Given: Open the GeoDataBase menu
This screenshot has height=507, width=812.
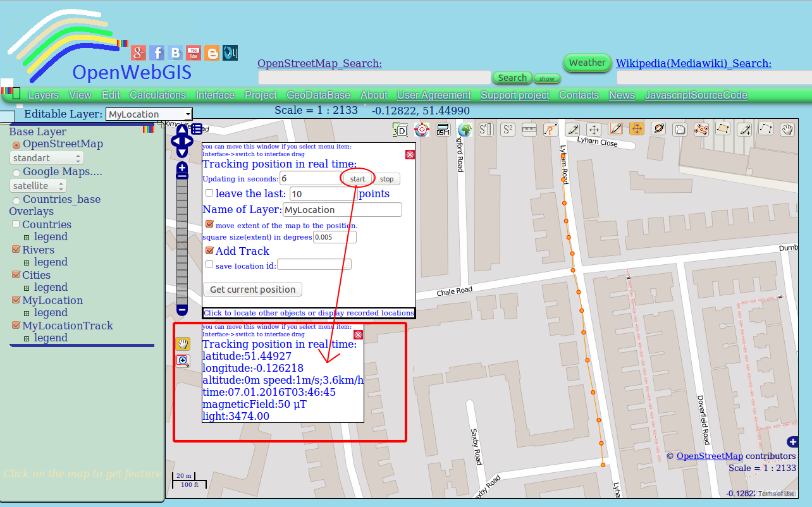Looking at the screenshot, I should pyautogui.click(x=319, y=95).
